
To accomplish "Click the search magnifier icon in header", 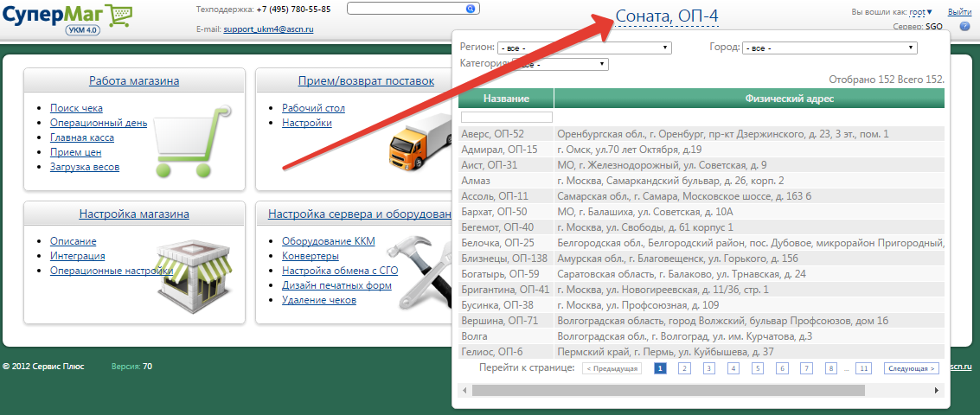I will coord(471,9).
